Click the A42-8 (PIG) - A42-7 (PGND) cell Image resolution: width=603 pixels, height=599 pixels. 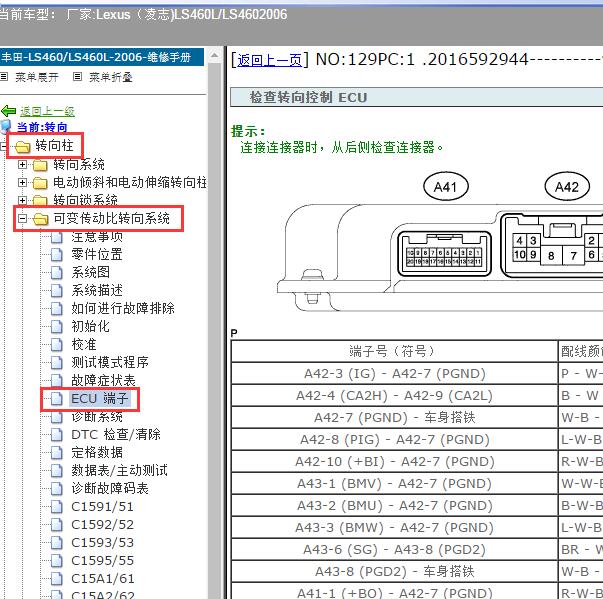click(x=395, y=439)
